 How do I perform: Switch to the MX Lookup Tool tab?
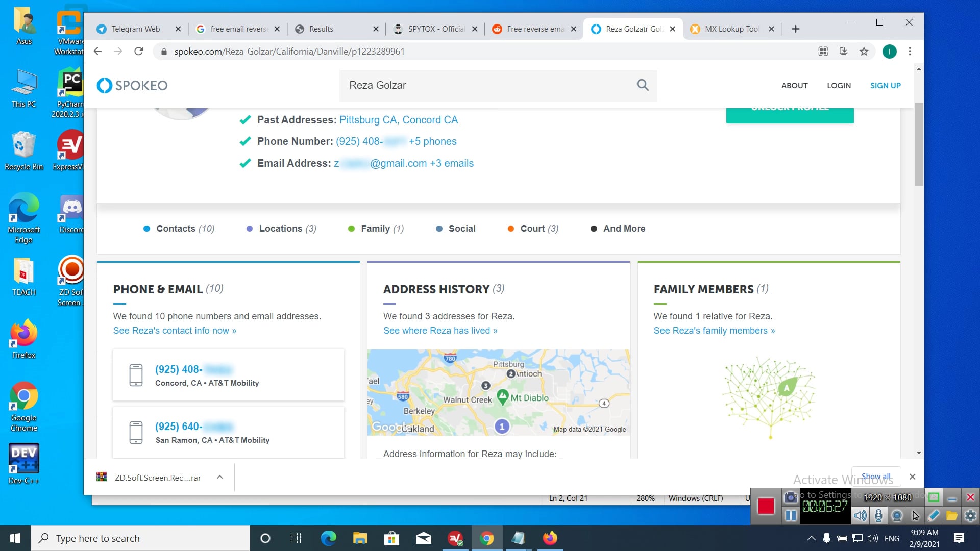[731, 29]
